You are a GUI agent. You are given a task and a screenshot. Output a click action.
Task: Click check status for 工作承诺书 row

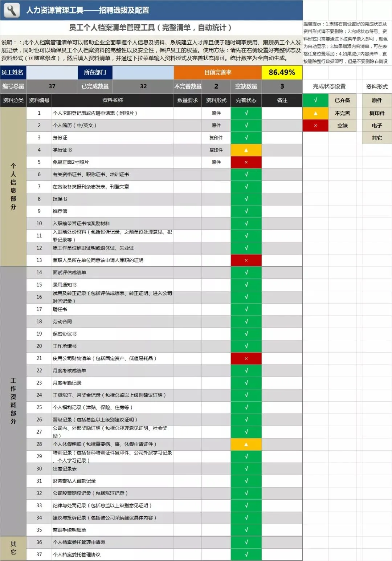pyautogui.click(x=246, y=346)
